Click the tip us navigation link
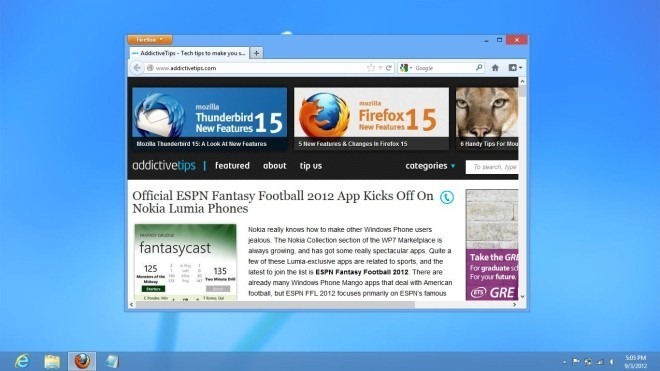The image size is (660, 371). [x=311, y=166]
